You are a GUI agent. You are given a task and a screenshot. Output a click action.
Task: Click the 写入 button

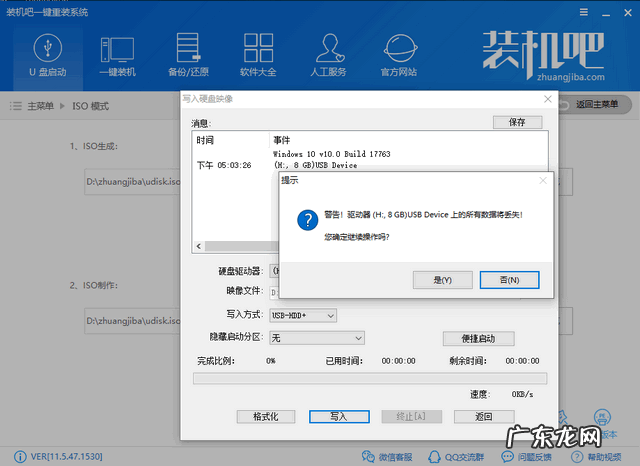pos(339,417)
